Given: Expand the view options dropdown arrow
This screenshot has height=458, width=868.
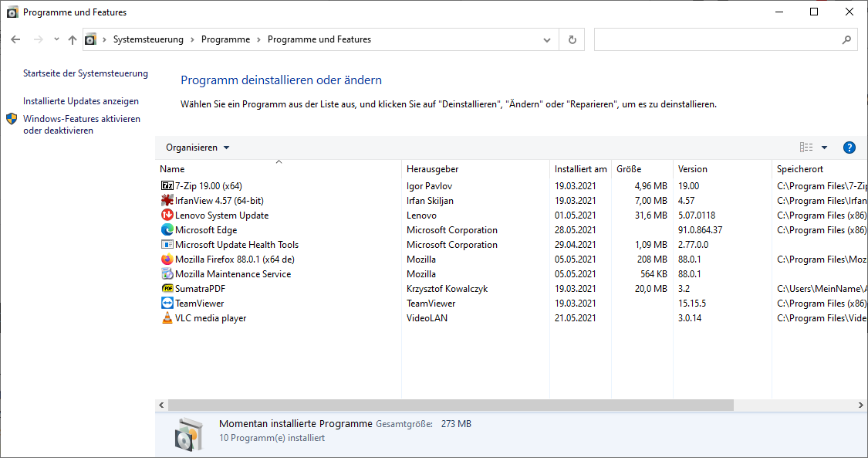Looking at the screenshot, I should pyautogui.click(x=824, y=148).
